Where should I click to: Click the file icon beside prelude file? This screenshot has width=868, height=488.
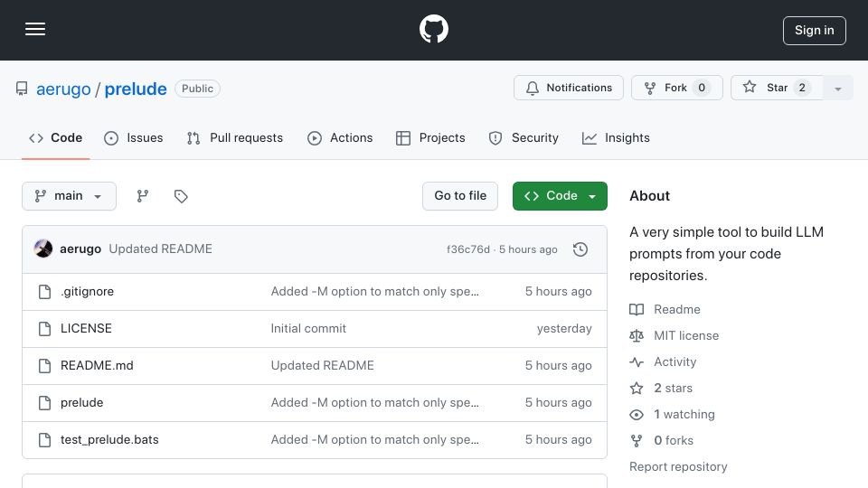coord(45,403)
